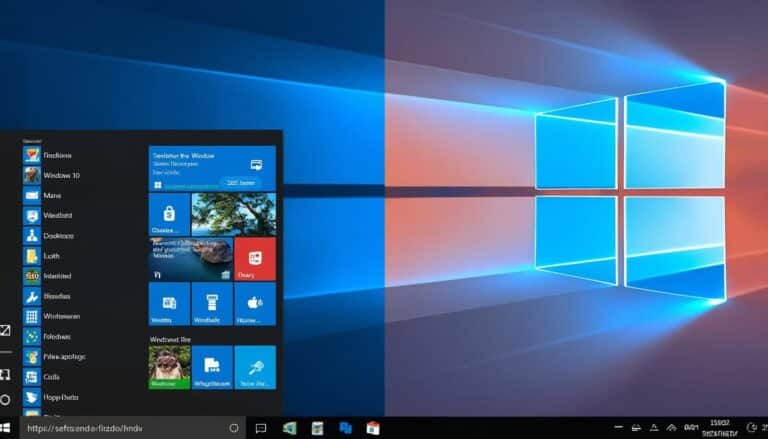768x439 pixels.
Task: Click the drive icon in the system tray
Action: click(636, 428)
